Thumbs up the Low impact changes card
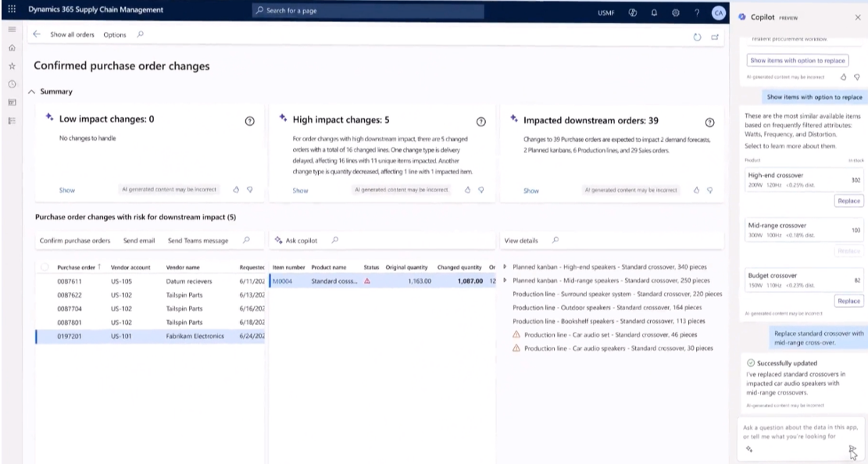Image resolution: width=868 pixels, height=464 pixels. click(x=237, y=189)
